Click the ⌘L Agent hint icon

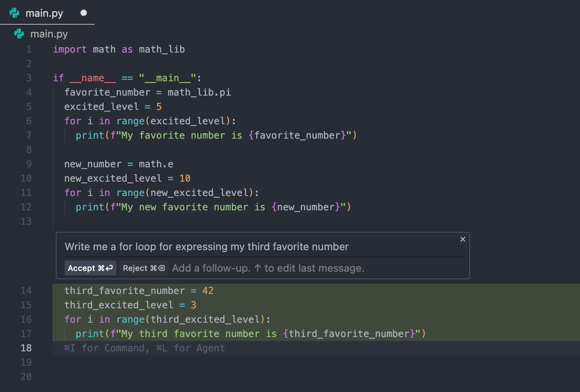pyautogui.click(x=161, y=348)
